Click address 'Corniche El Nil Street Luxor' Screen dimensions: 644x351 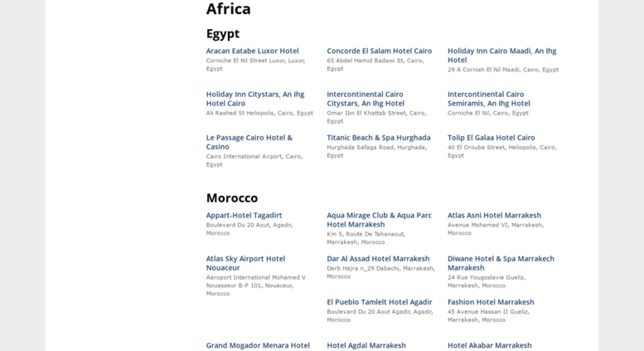click(255, 65)
